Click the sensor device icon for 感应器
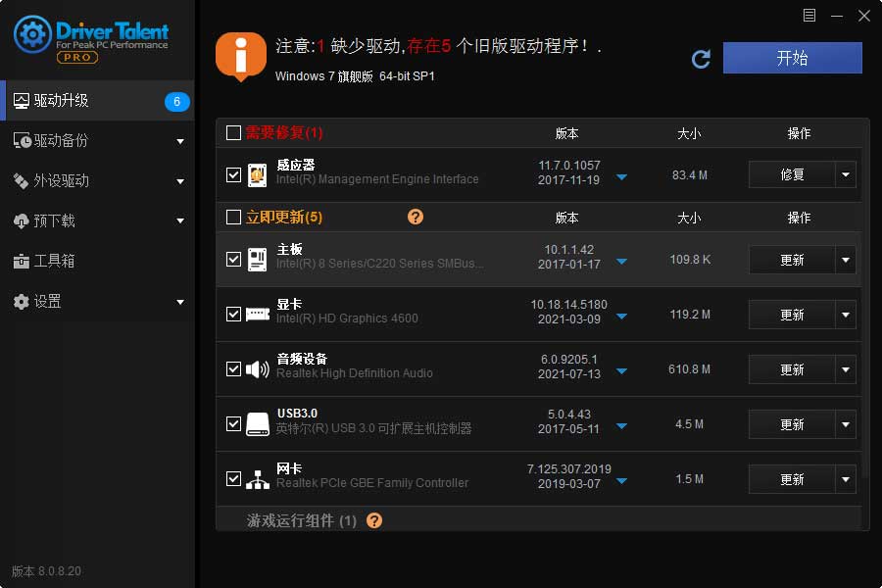This screenshot has height=588, width=882. [257, 175]
